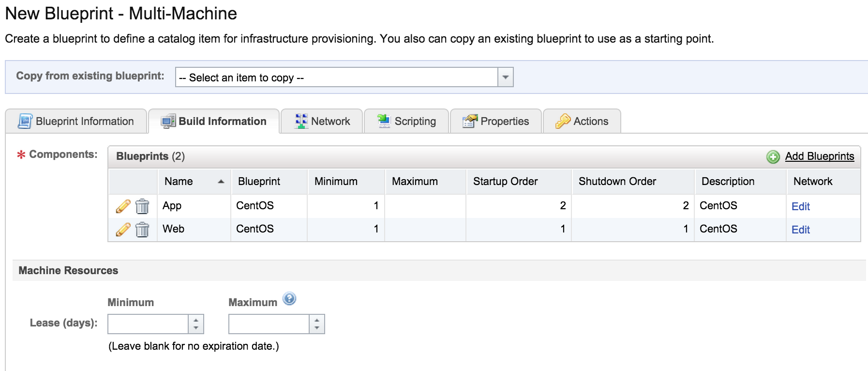The width and height of the screenshot is (868, 371).
Task: Go to the Scripting tab
Action: [x=406, y=121]
